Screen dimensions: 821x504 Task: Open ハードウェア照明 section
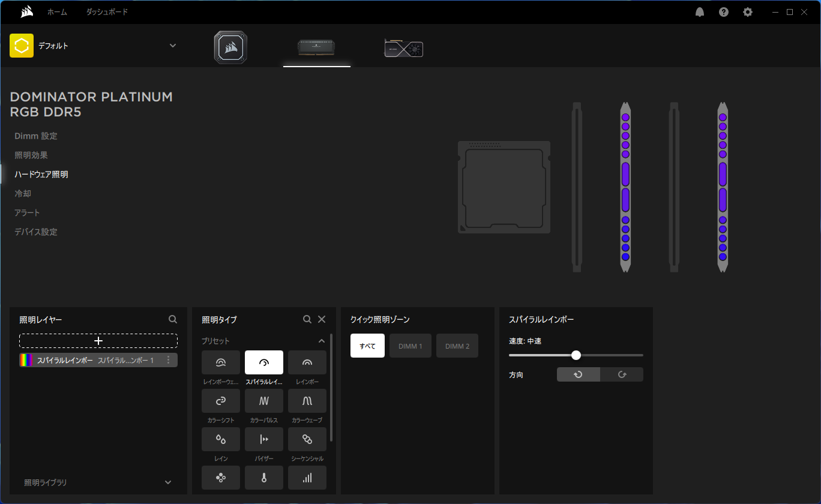pos(41,175)
